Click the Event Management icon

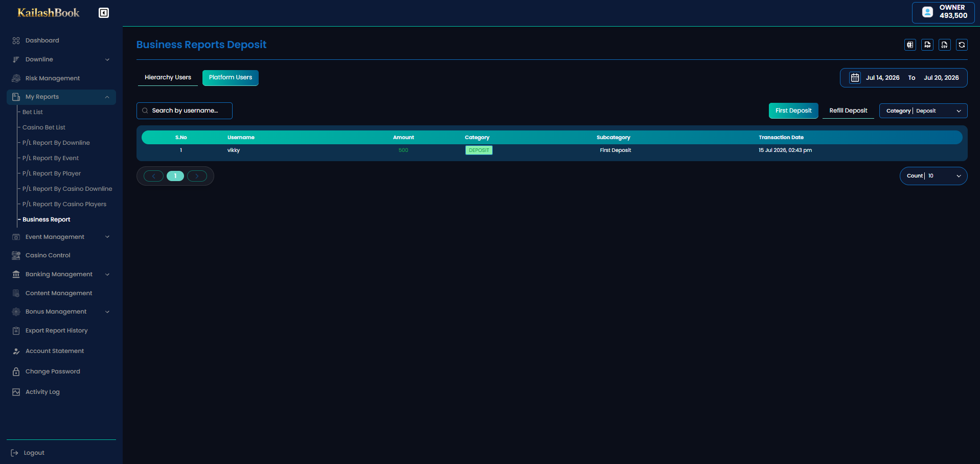pos(16,237)
